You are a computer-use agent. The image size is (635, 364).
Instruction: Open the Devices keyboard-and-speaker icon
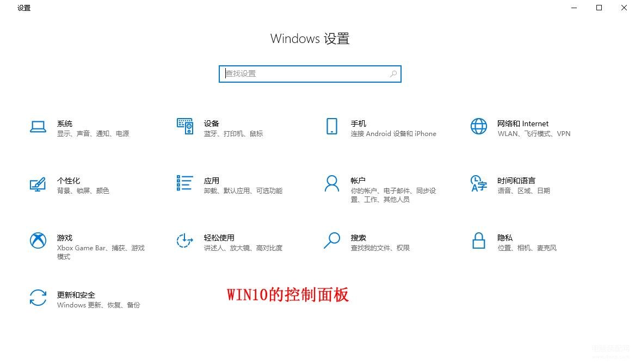(184, 126)
